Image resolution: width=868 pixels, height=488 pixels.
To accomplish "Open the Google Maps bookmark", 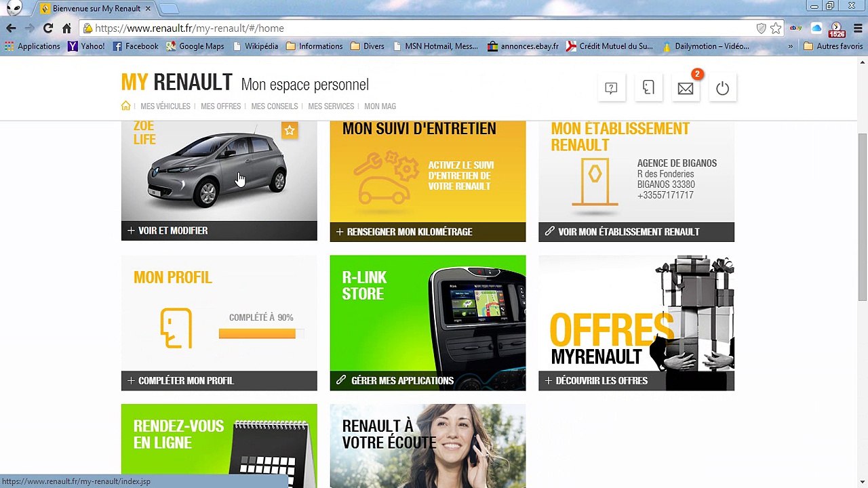I will (x=195, y=46).
